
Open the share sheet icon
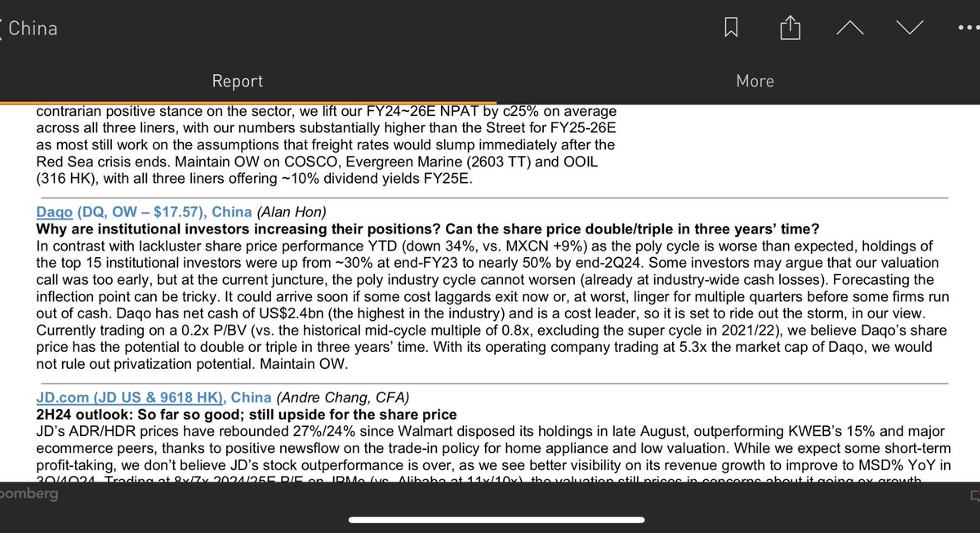(789, 29)
